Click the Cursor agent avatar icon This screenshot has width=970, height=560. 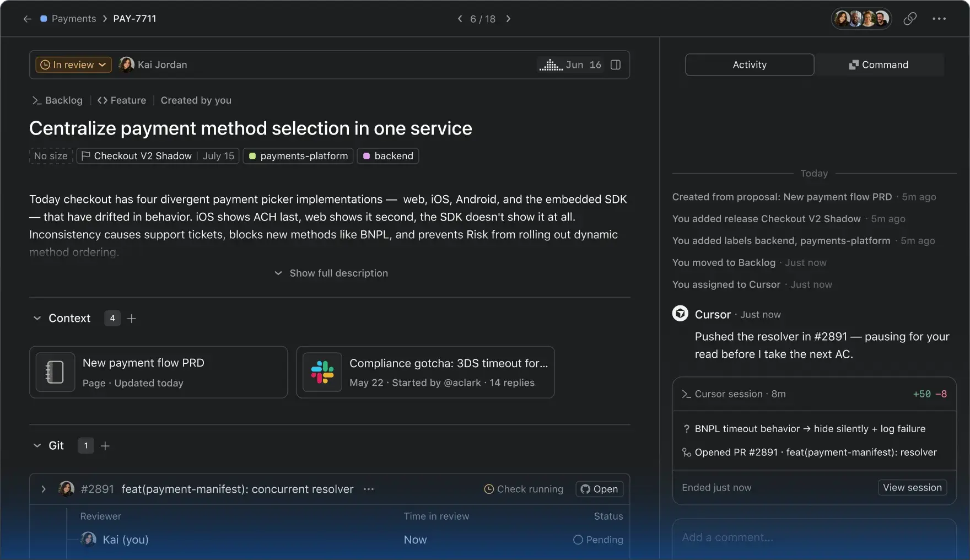pyautogui.click(x=680, y=314)
